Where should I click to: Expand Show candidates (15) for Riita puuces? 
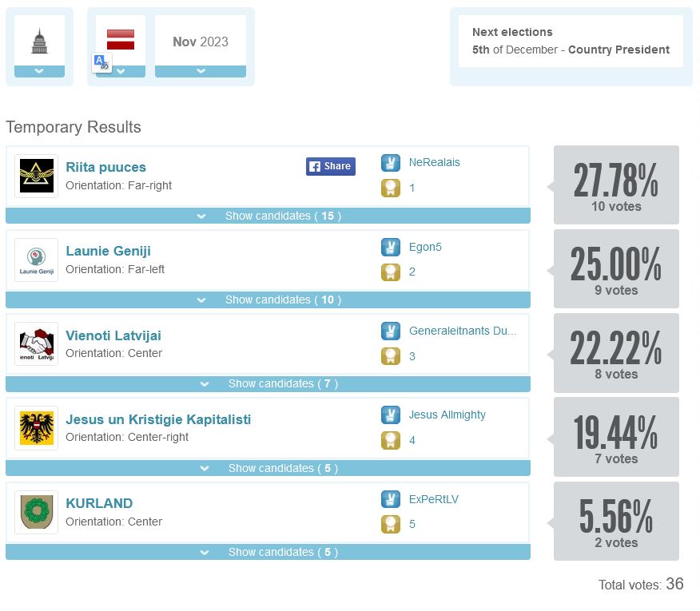(268, 216)
